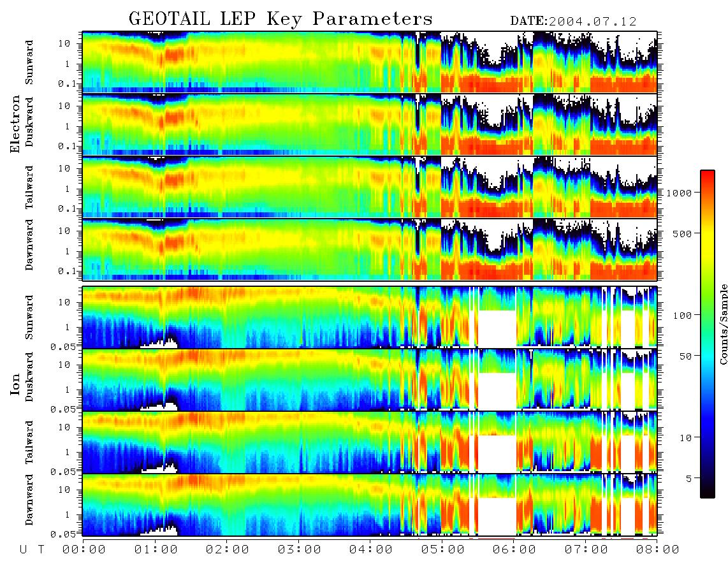Click the Electron Tailward panel label
This screenshot has height=561, width=728.
click(29, 187)
